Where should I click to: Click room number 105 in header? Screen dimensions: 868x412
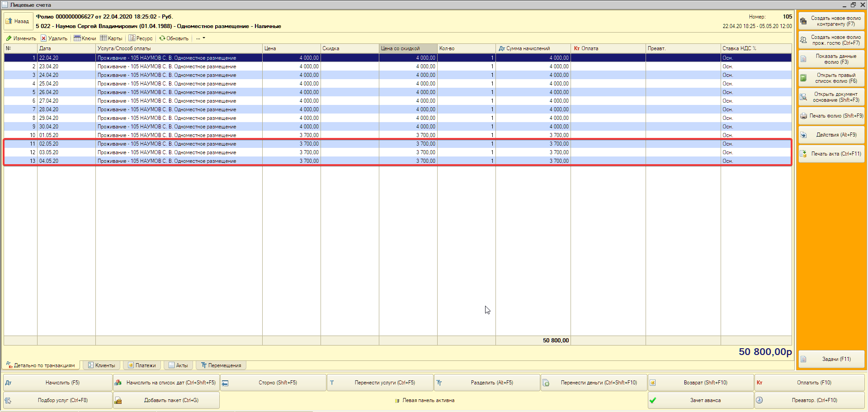point(788,17)
